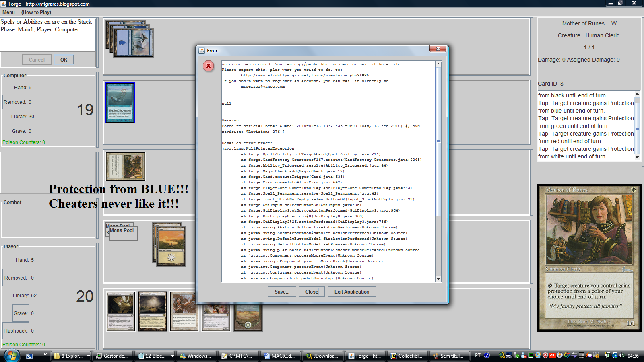Click the player's Flashback button

16,331
